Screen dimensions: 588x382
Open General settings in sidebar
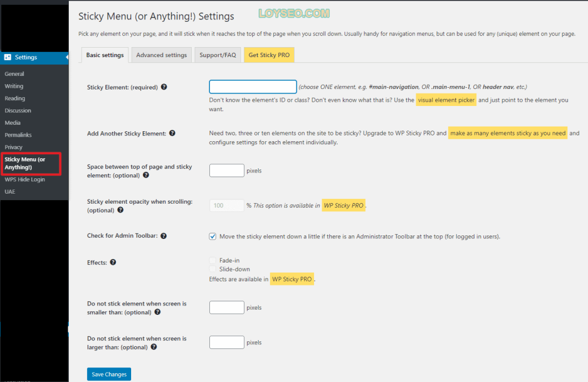click(14, 74)
